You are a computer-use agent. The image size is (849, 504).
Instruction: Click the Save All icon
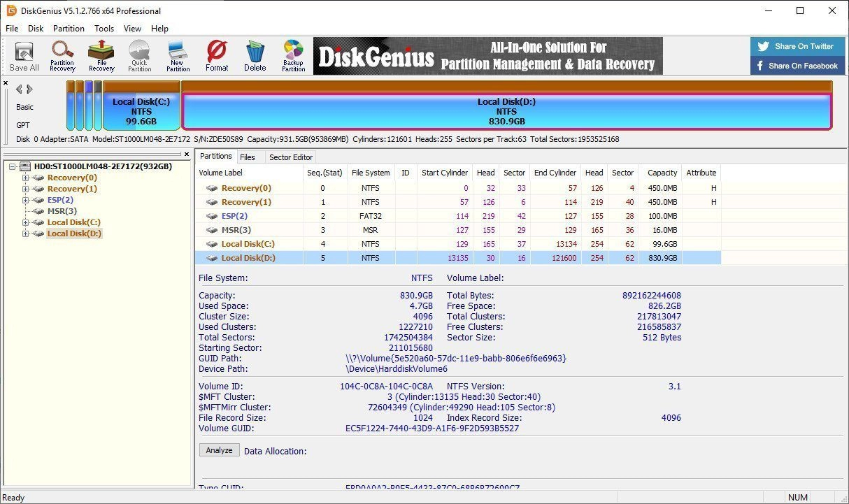point(24,55)
